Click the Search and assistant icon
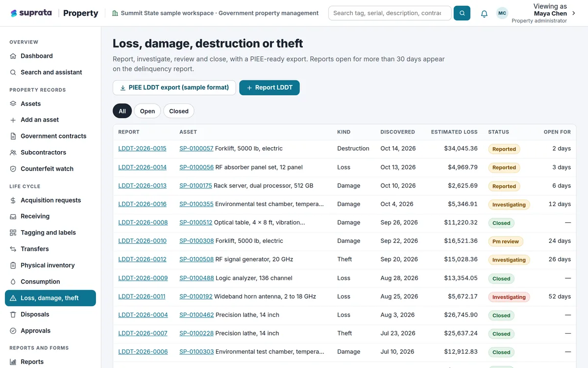 click(13, 72)
